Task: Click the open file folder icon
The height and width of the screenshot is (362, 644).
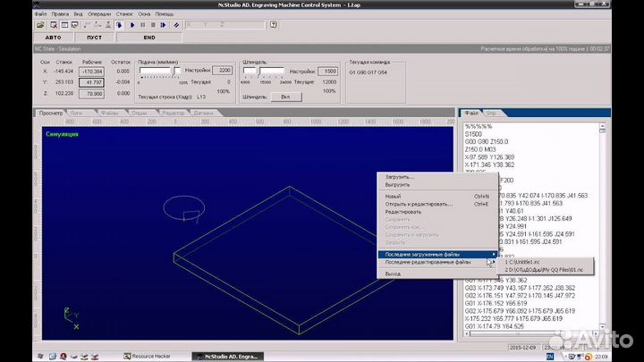Action: (x=41, y=26)
